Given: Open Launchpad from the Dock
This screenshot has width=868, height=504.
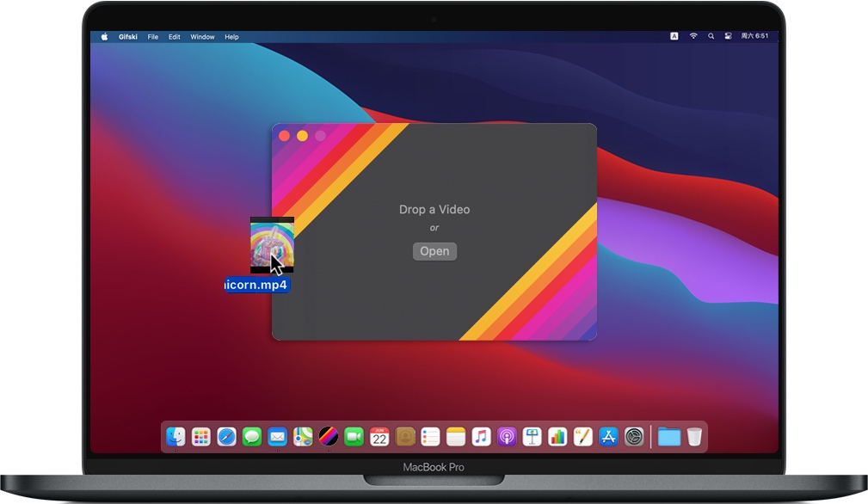Looking at the screenshot, I should pyautogui.click(x=201, y=437).
